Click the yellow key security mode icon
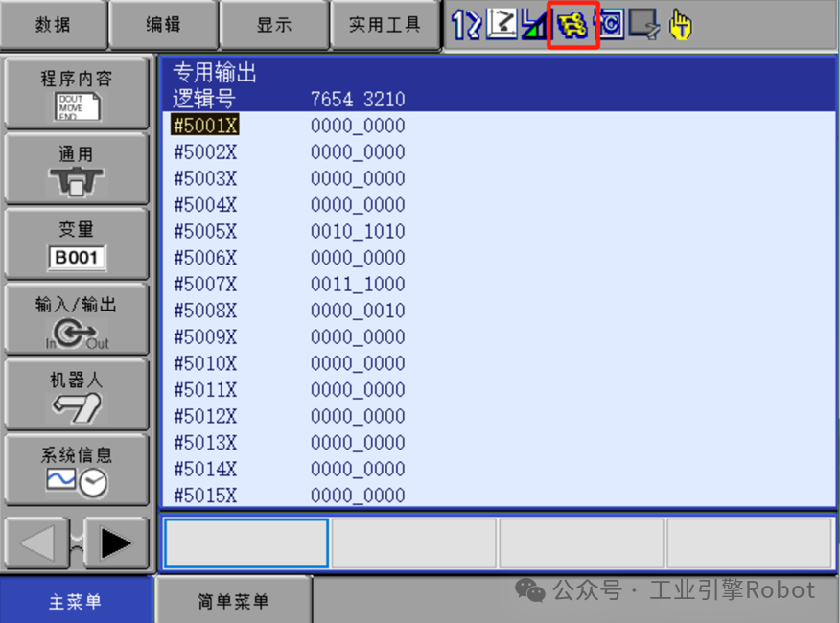Screen dimensions: 840x623 click(x=572, y=25)
